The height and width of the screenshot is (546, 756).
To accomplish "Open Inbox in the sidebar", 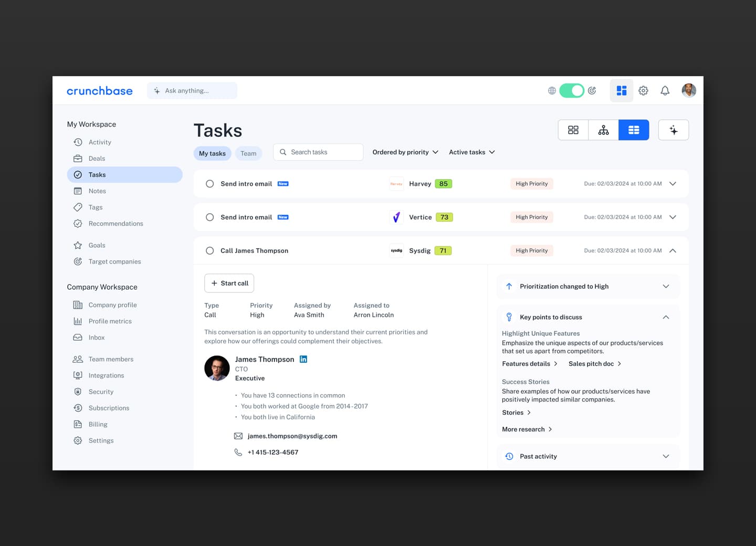I will click(124, 338).
